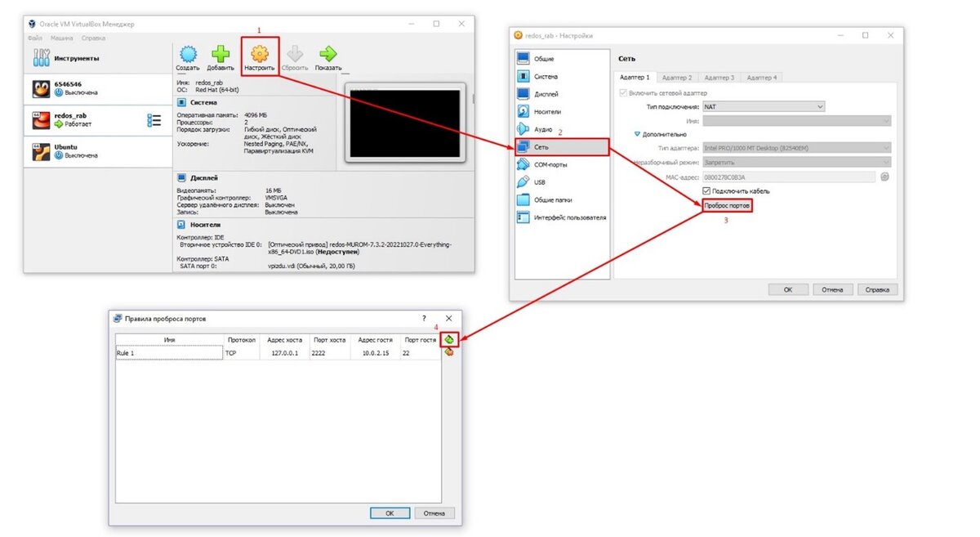Image resolution: width=980 pixels, height=537 pixels.
Task: Select the 6546546 virtual machine
Action: [98, 89]
